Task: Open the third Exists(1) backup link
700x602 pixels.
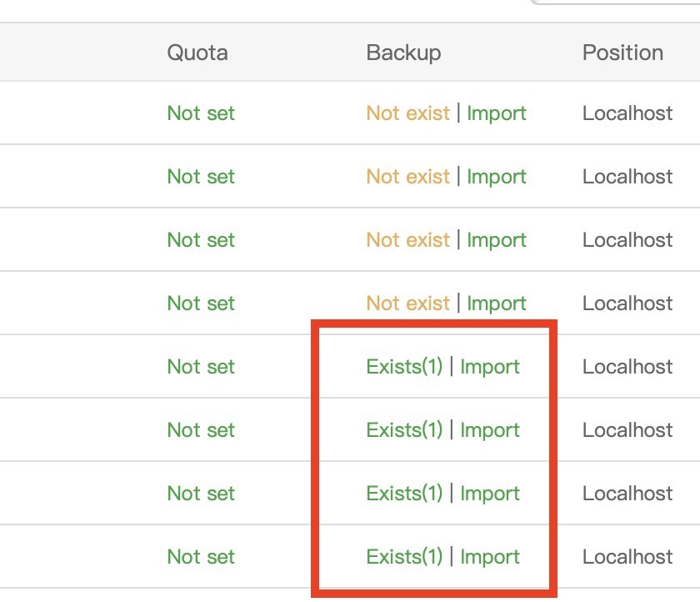Action: pos(404,494)
